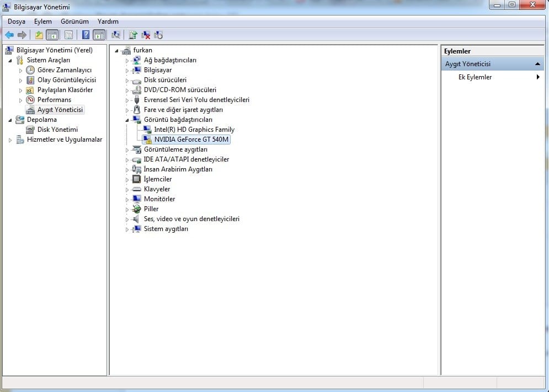
Task: Expand Hizmetler ve Uygulamalar in left tree
Action: [x=10, y=140]
